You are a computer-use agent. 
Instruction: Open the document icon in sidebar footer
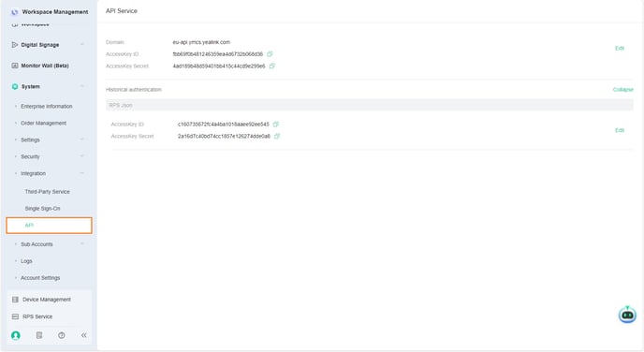click(x=39, y=335)
